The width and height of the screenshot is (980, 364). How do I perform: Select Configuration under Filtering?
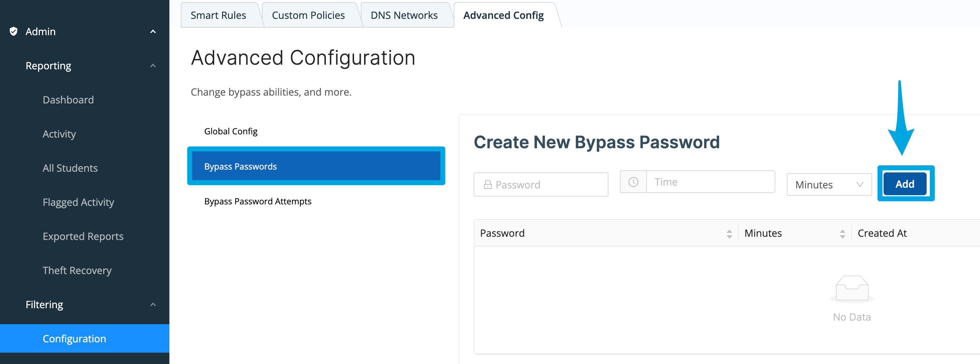74,338
